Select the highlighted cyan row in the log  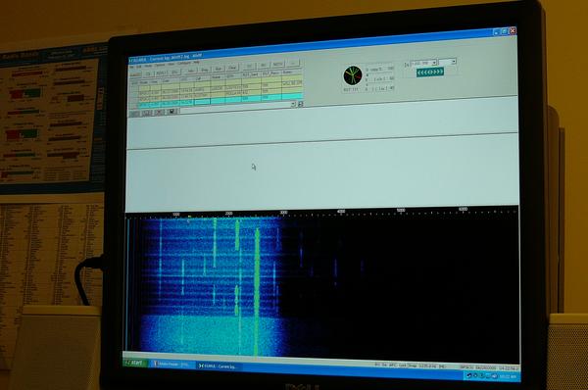221,101
